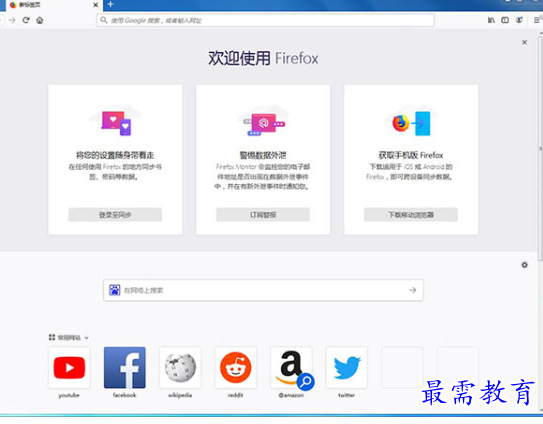Screen dimensions: 543x424
Task: Click the download mobile browser button
Action: (x=411, y=214)
